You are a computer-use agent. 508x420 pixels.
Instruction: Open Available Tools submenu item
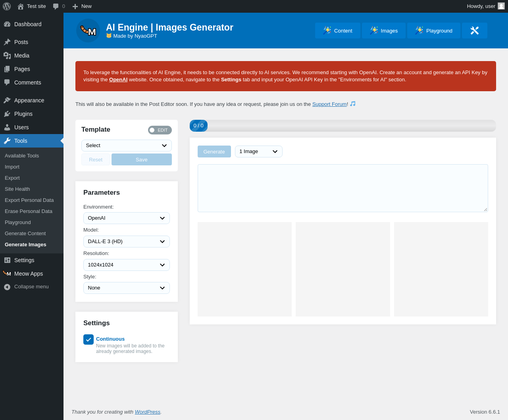22,156
